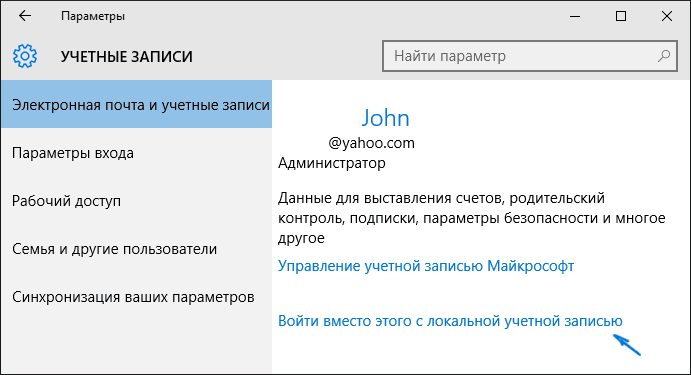This screenshot has width=691, height=375.
Task: Minimize the Параметры window
Action: tap(575, 16)
